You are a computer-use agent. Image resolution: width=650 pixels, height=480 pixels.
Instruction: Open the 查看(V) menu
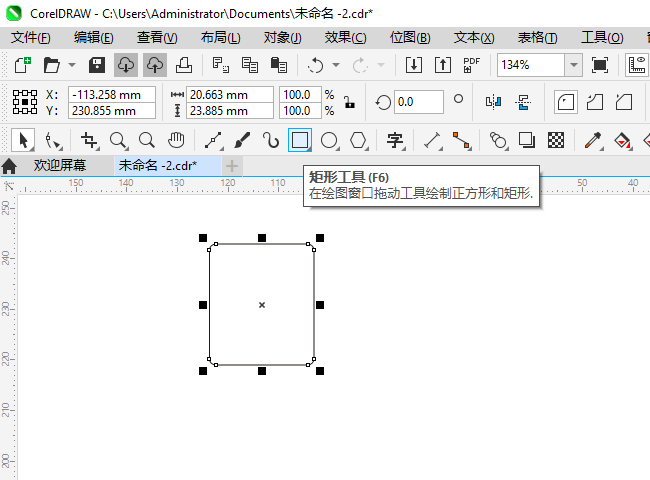click(157, 38)
